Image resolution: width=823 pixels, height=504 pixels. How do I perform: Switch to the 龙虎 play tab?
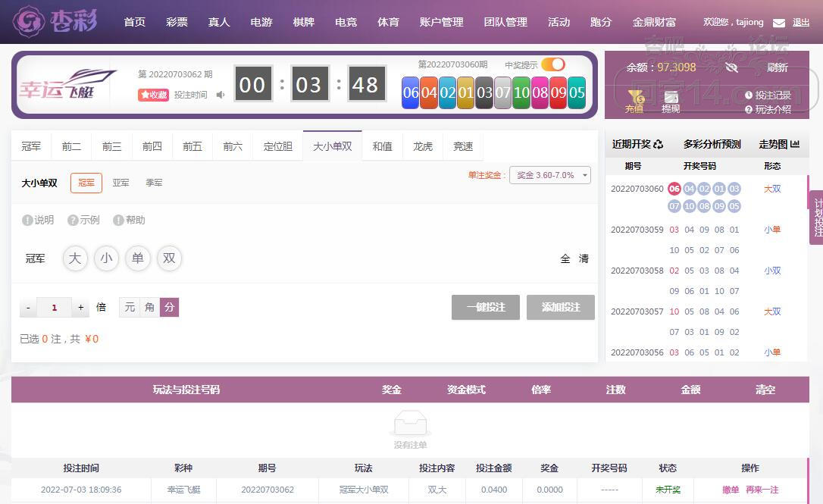click(423, 146)
